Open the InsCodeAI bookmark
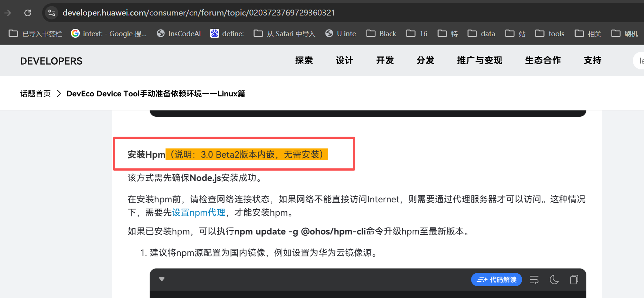Image resolution: width=644 pixels, height=298 pixels. coord(179,34)
